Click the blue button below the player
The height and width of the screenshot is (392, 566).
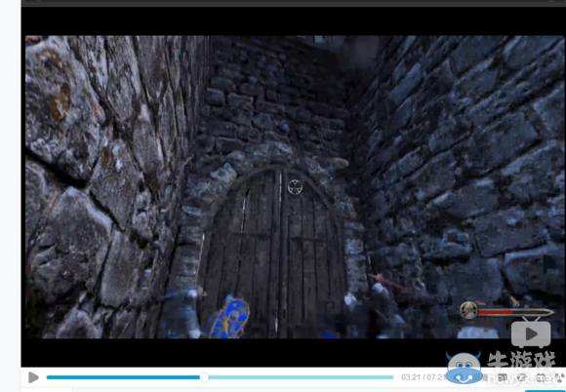coord(546,391)
